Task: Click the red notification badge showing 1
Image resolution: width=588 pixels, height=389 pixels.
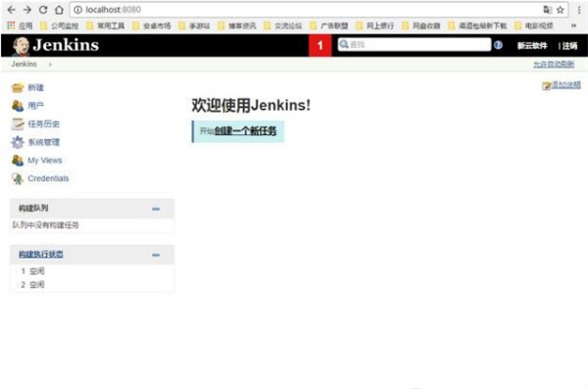Action: (319, 45)
